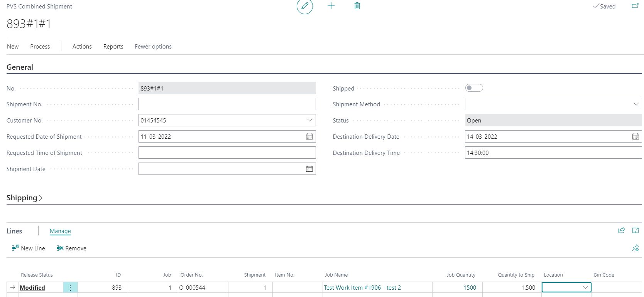644x297 pixels.
Task: Open page in new window icon
Action: 635,6
